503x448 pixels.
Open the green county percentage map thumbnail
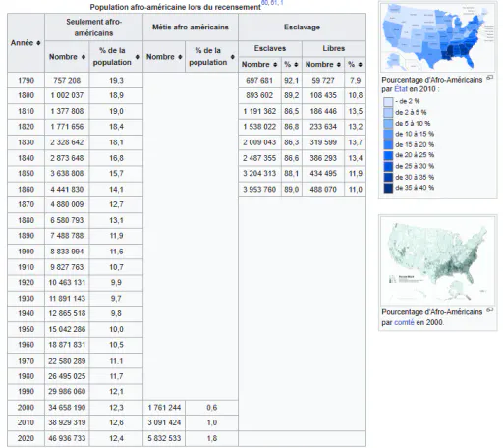pyautogui.click(x=437, y=261)
